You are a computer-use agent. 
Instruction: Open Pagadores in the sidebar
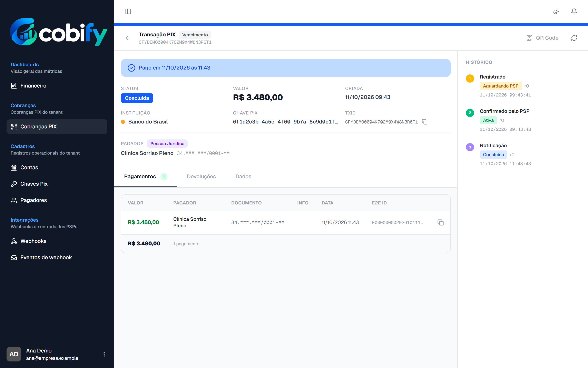(x=57, y=200)
